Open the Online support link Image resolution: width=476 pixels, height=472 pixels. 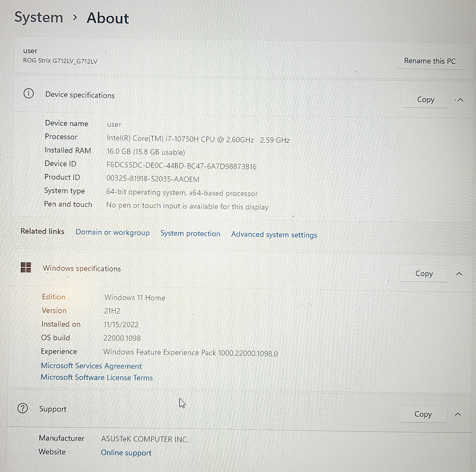click(x=126, y=453)
